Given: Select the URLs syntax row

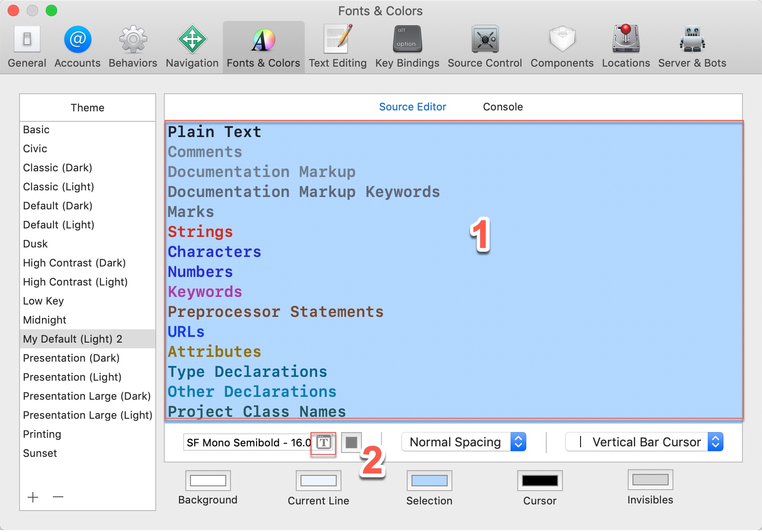Looking at the screenshot, I should pyautogui.click(x=454, y=332).
